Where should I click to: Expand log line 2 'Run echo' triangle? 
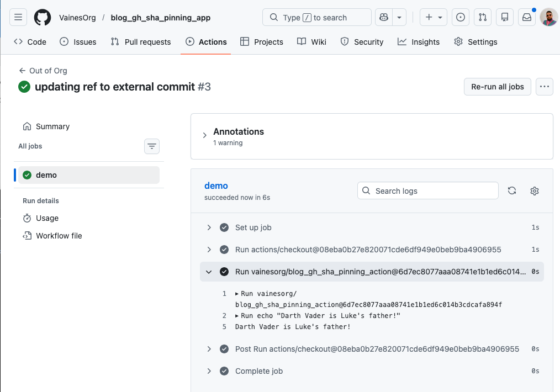pyautogui.click(x=237, y=316)
